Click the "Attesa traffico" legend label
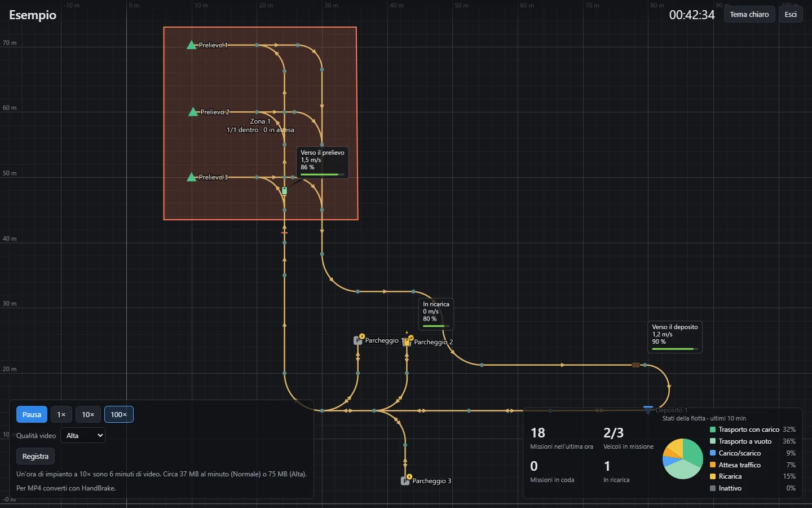 (x=740, y=465)
